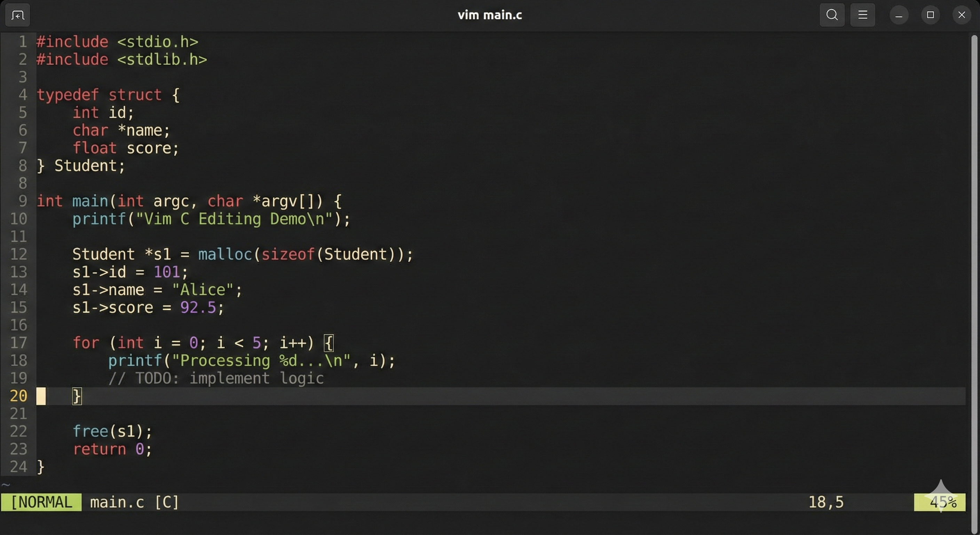
Task: Select the string "Alice" on line 14
Action: point(204,289)
